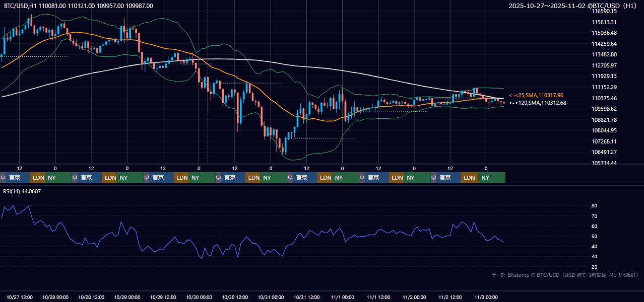Click RSI scale value 80
Image resolution: width=644 pixels, height=302 pixels.
pos(594,206)
